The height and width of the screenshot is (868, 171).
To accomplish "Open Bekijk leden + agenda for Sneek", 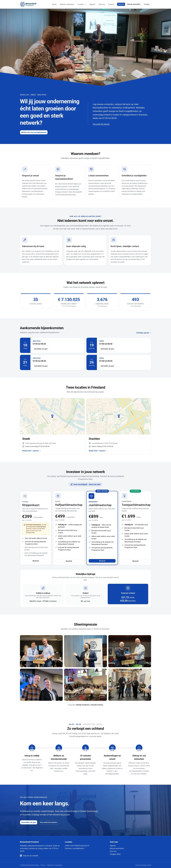I will pyautogui.click(x=31, y=451).
